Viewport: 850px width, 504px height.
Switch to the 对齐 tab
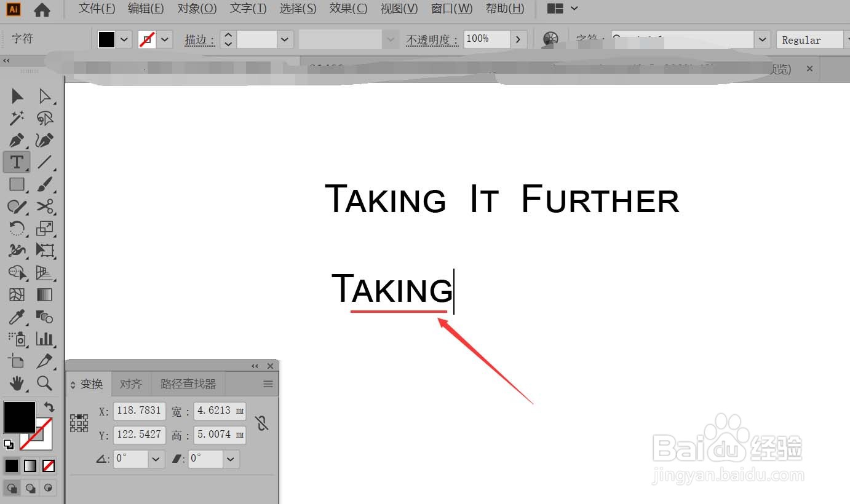(130, 384)
